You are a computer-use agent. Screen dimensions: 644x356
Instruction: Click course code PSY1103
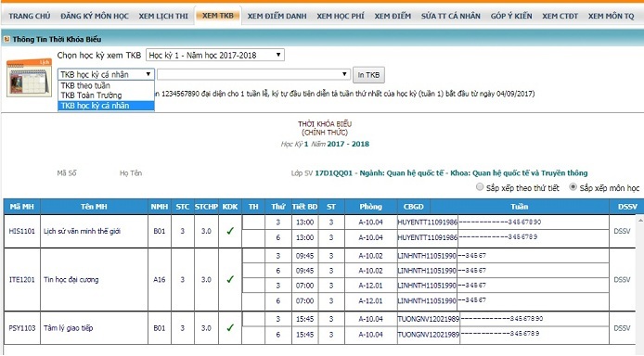point(21,328)
